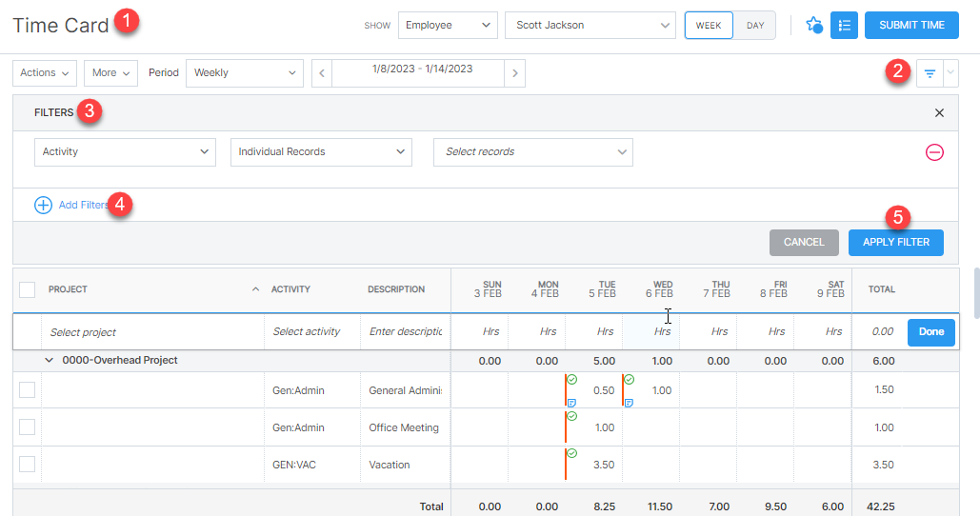Screen dimensions: 980x516
Task: Click the Apply Filter button
Action: (x=895, y=242)
